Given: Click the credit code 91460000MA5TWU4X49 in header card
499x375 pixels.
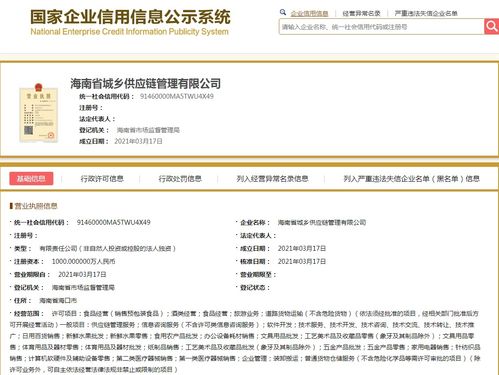Looking at the screenshot, I should click(177, 96).
